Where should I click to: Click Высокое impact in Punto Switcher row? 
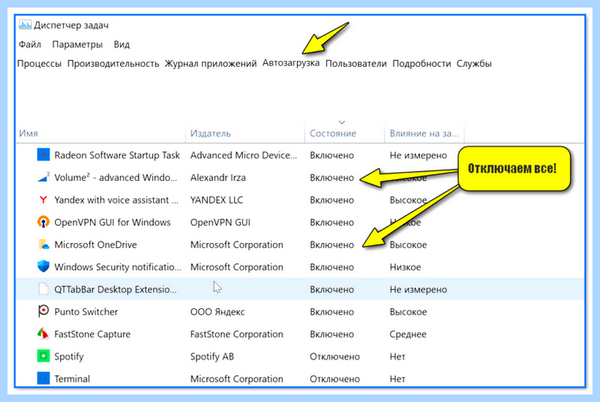408,312
